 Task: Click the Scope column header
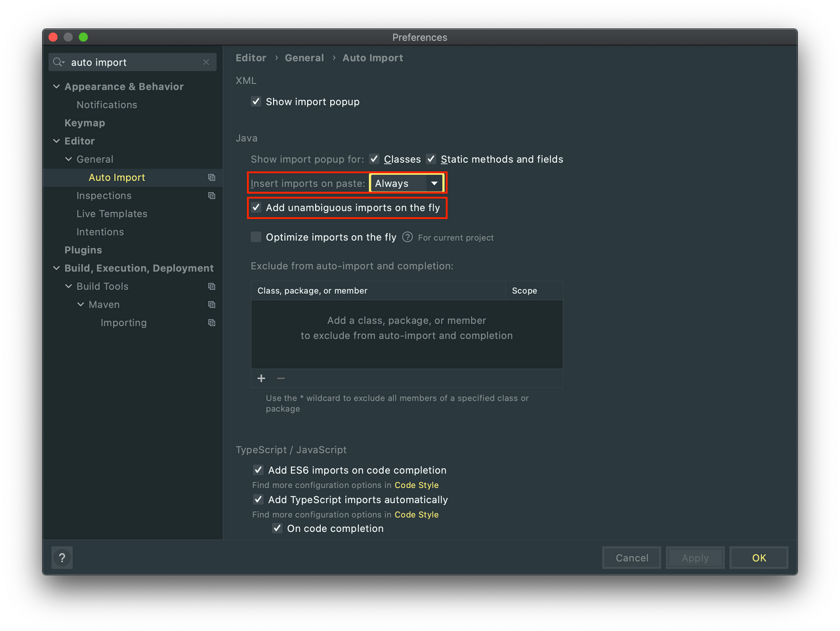coord(534,291)
